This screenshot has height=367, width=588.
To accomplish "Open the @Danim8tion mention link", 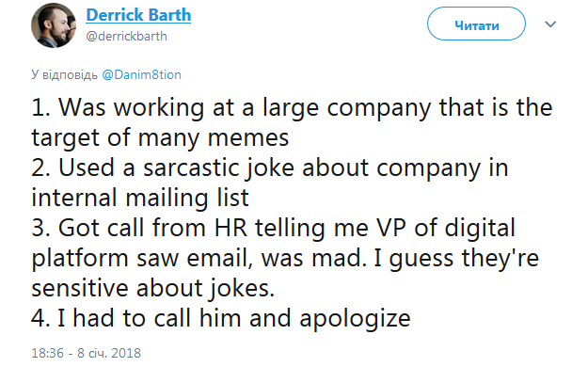I will [142, 74].
